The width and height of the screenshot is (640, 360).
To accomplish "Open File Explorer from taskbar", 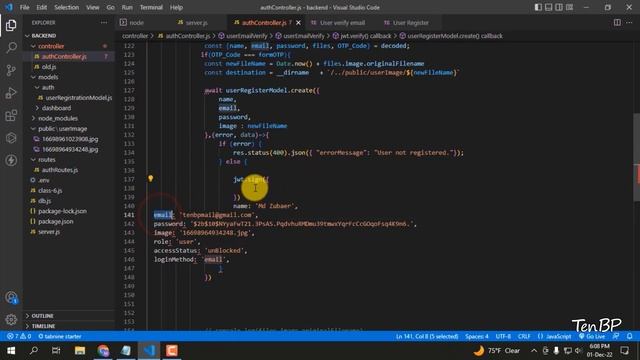I will [80, 351].
